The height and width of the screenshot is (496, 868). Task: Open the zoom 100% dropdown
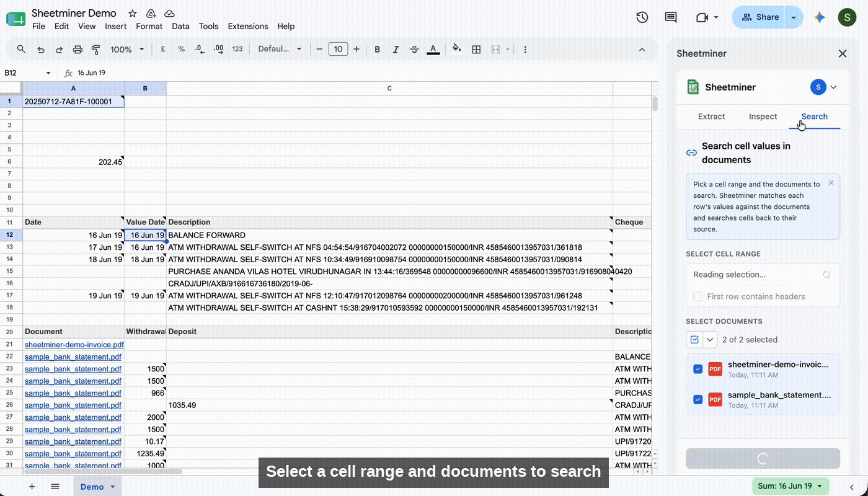click(x=127, y=50)
